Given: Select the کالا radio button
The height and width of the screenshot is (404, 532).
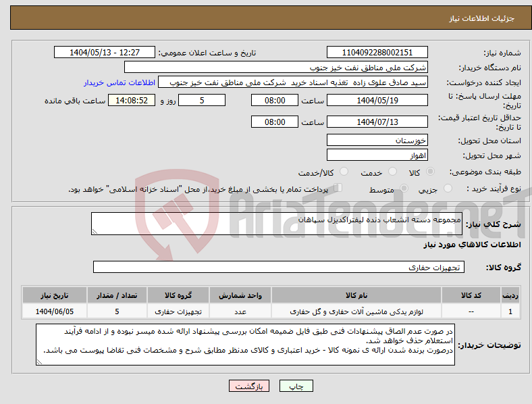Looking at the screenshot, I should tap(430, 172).
